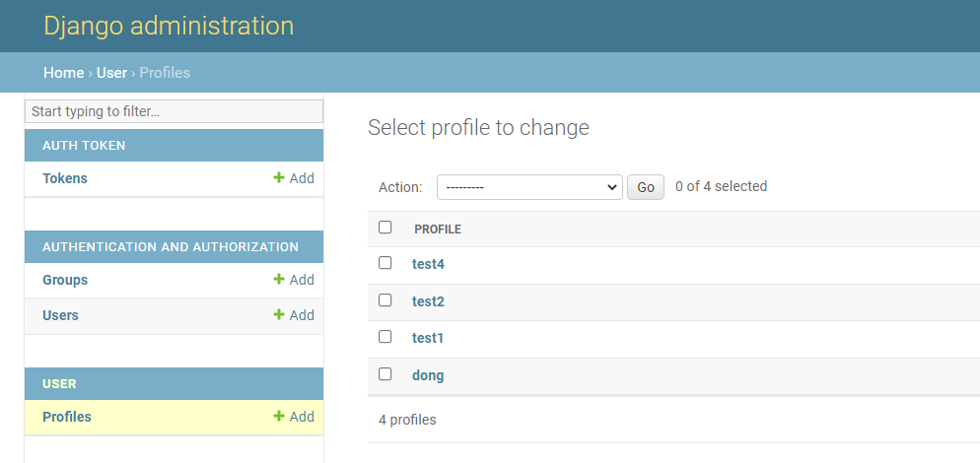This screenshot has height=463, width=980.
Task: Tick the select-all checkbox in the PROFILE header
Action: [385, 228]
